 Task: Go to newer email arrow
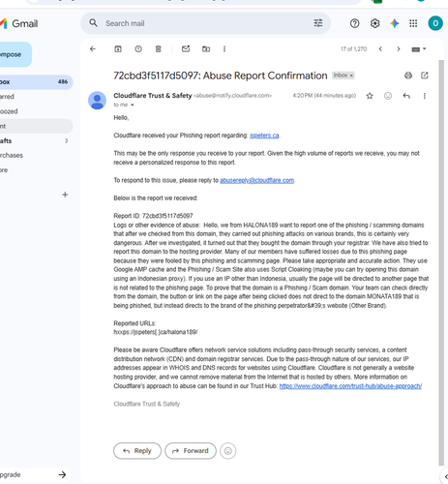380,49
